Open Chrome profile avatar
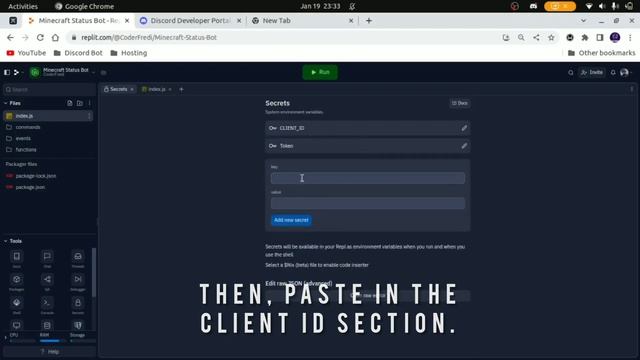640x360 pixels. click(615, 38)
